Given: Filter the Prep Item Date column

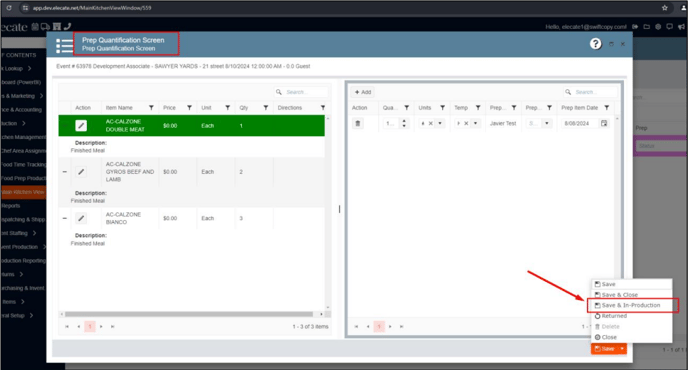Looking at the screenshot, I should 606,108.
